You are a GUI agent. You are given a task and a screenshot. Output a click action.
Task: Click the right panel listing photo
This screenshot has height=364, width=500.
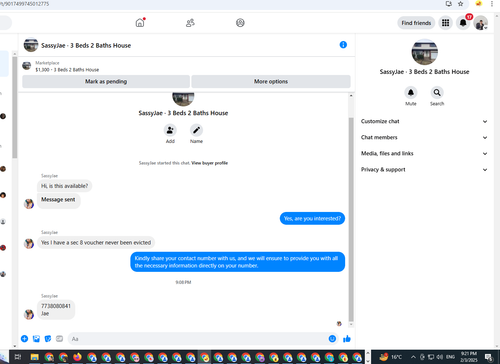(424, 52)
